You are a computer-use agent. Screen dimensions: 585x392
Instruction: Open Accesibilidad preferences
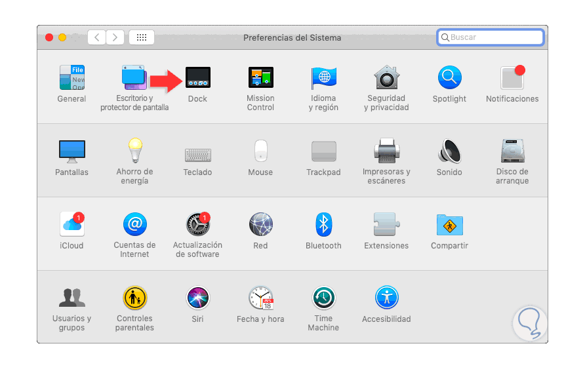click(x=386, y=298)
